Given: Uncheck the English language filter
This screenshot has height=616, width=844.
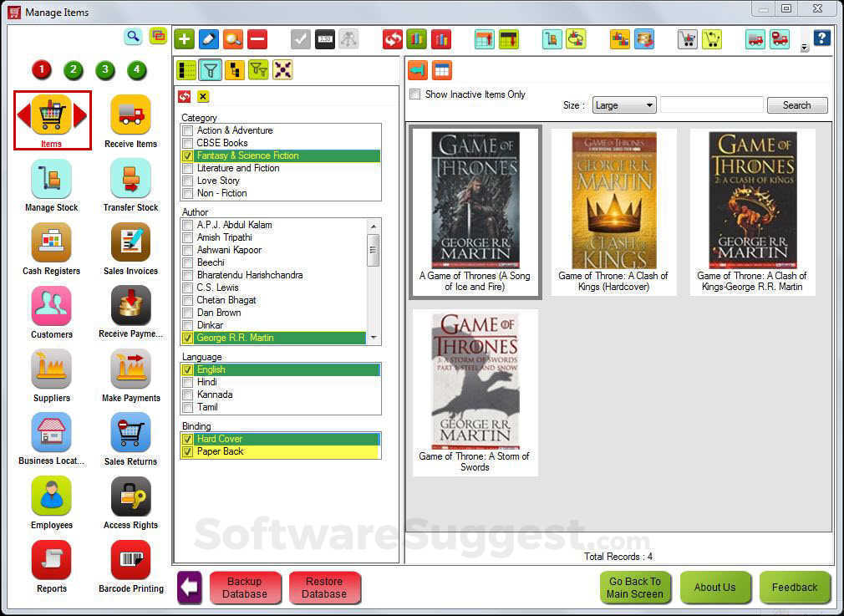Looking at the screenshot, I should pos(188,370).
